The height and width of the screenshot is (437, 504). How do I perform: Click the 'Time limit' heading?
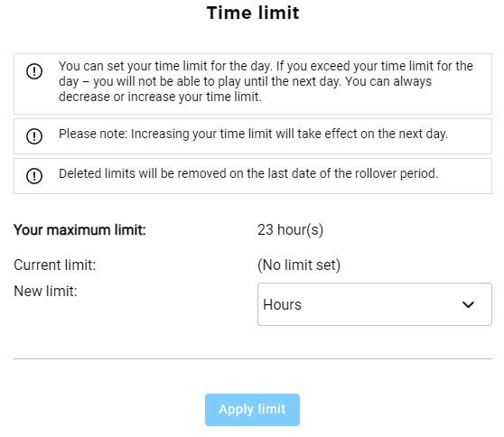pos(253,13)
